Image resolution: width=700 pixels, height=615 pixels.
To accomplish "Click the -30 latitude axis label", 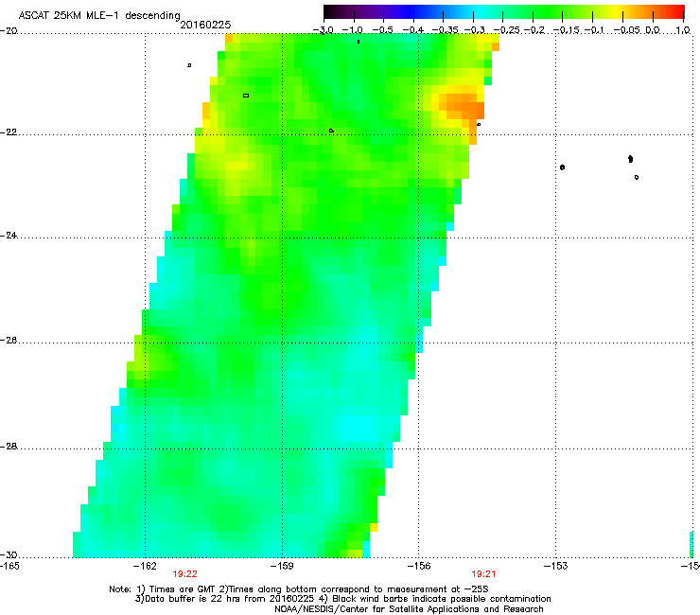I will [x=9, y=554].
